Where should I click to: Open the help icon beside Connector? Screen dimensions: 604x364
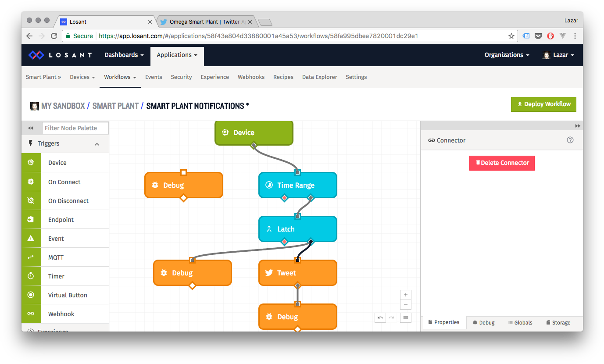[x=570, y=140]
